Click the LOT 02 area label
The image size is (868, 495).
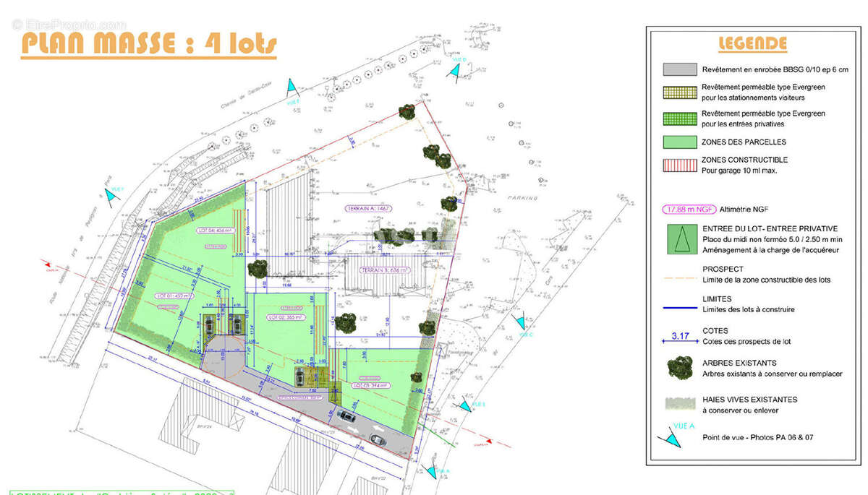click(286, 317)
